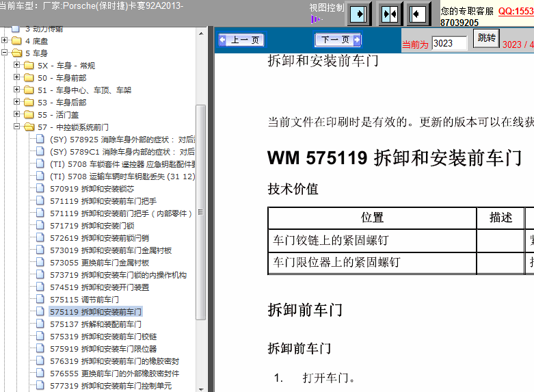
Task: Click the tree panel vertical scroll thumb
Action: [x=201, y=212]
